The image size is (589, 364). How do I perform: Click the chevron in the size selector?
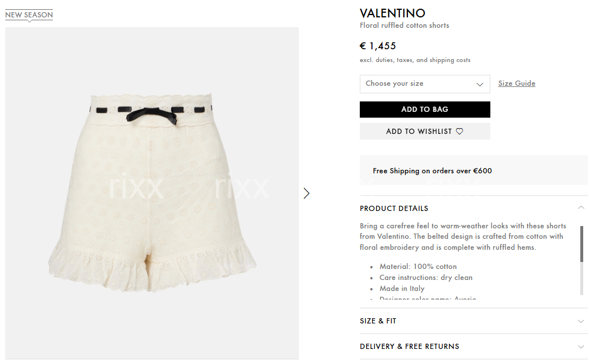[x=480, y=84]
